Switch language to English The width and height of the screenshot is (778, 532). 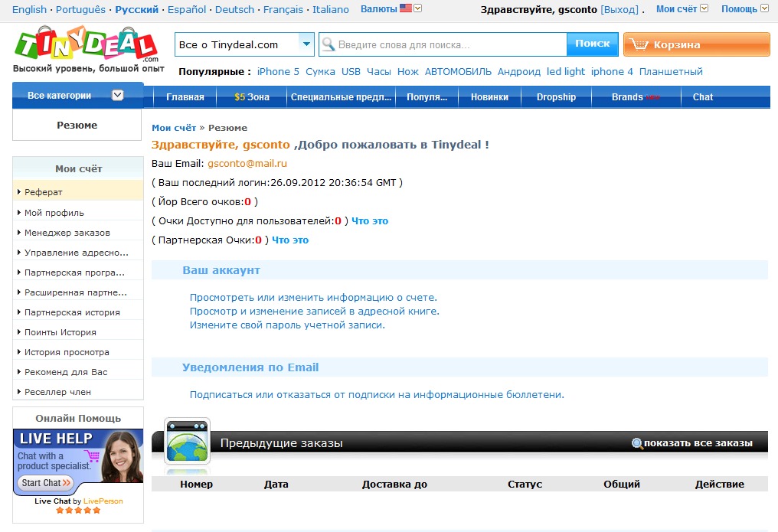(30, 10)
